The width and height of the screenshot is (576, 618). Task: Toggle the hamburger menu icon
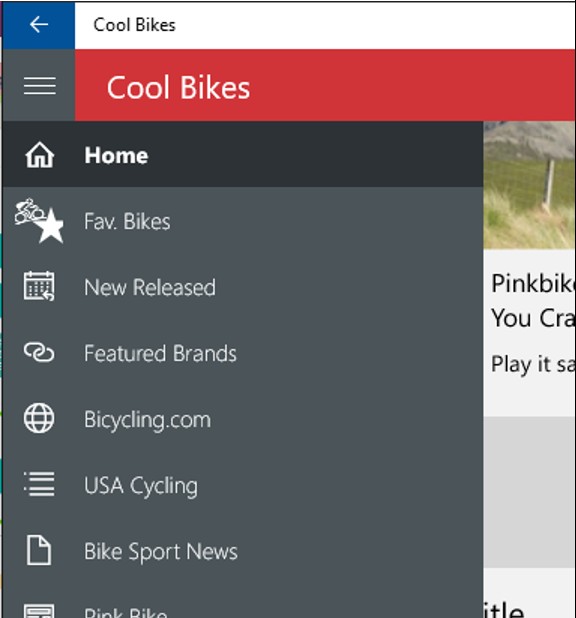pyautogui.click(x=39, y=86)
